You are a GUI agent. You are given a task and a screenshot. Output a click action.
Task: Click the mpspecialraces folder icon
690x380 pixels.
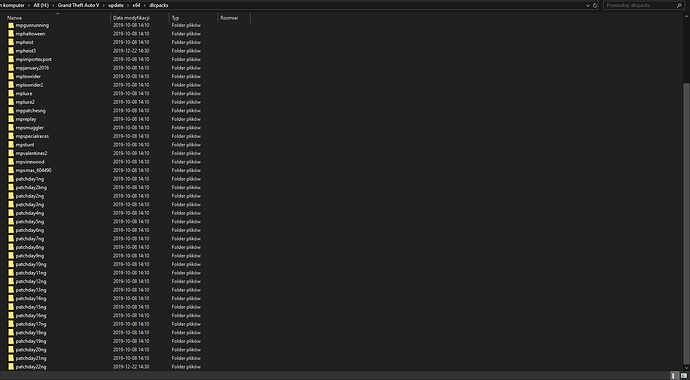(x=11, y=136)
